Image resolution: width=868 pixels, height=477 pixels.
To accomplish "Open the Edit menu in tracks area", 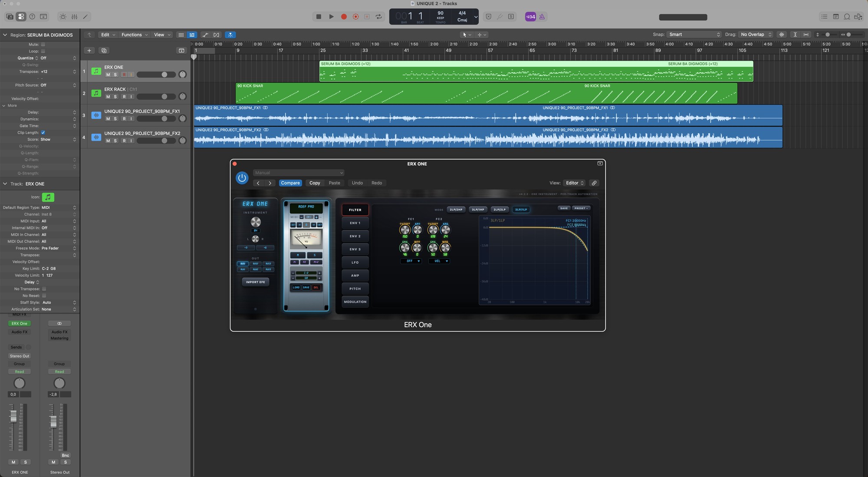I will click(108, 35).
